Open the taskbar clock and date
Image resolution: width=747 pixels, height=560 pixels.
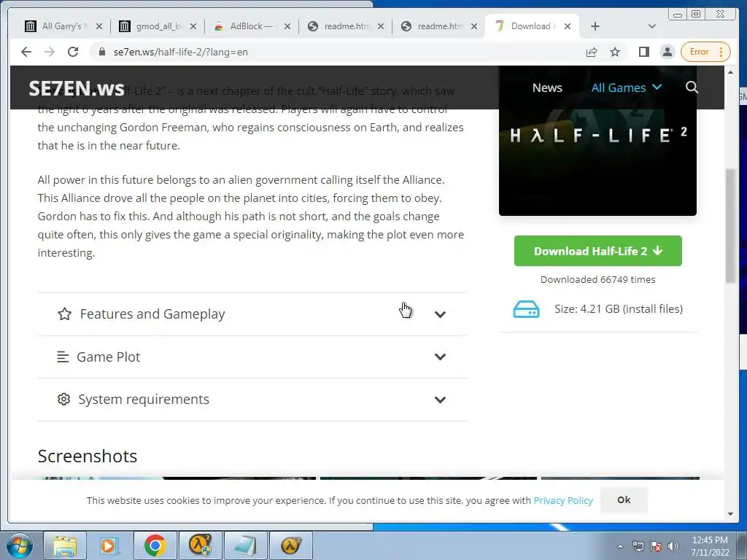pos(710,546)
